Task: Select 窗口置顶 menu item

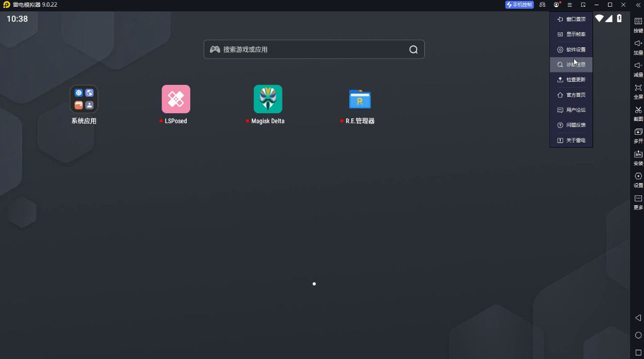Action: pos(571,19)
